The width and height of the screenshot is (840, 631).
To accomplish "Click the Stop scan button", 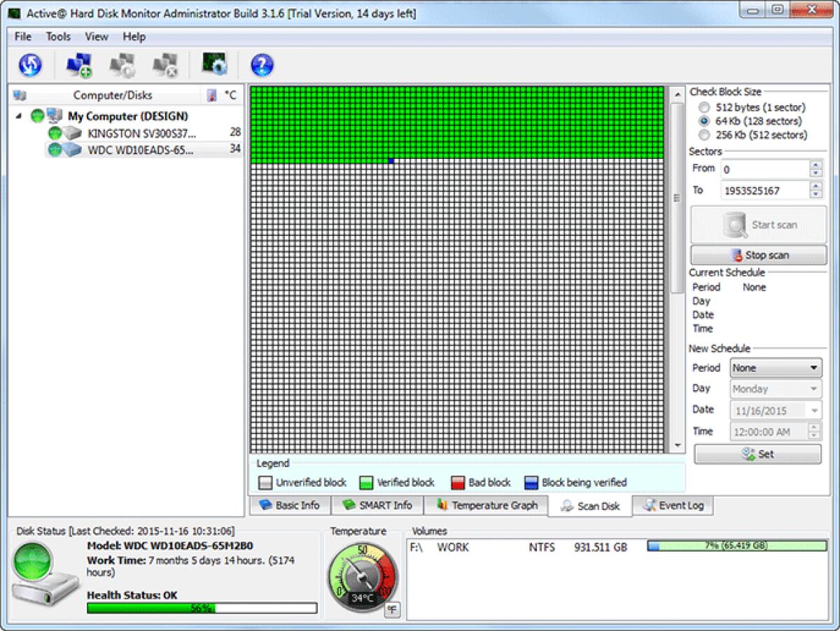I will 758,254.
